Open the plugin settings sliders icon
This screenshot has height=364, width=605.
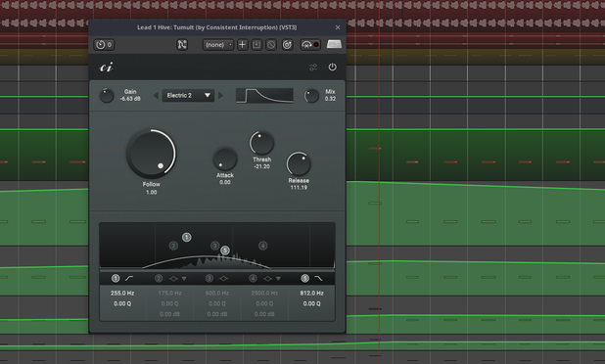(x=313, y=68)
